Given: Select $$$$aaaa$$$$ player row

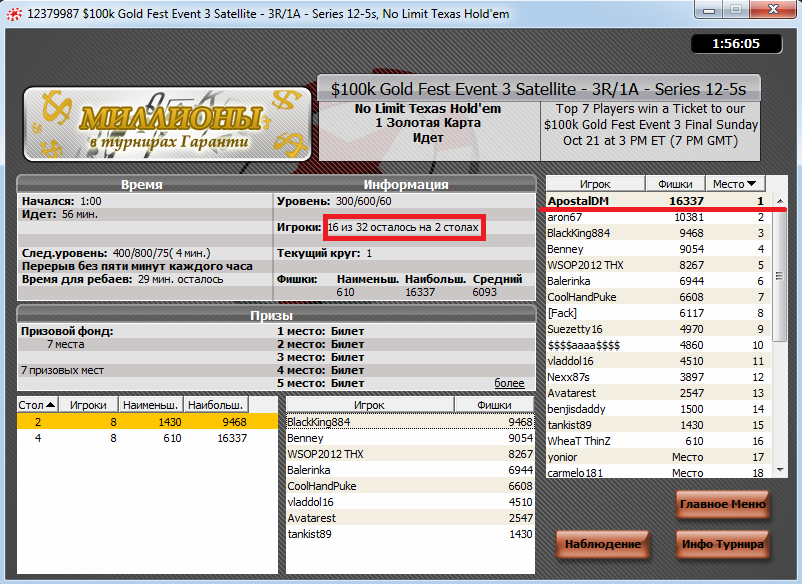Looking at the screenshot, I should pyautogui.click(x=658, y=345).
